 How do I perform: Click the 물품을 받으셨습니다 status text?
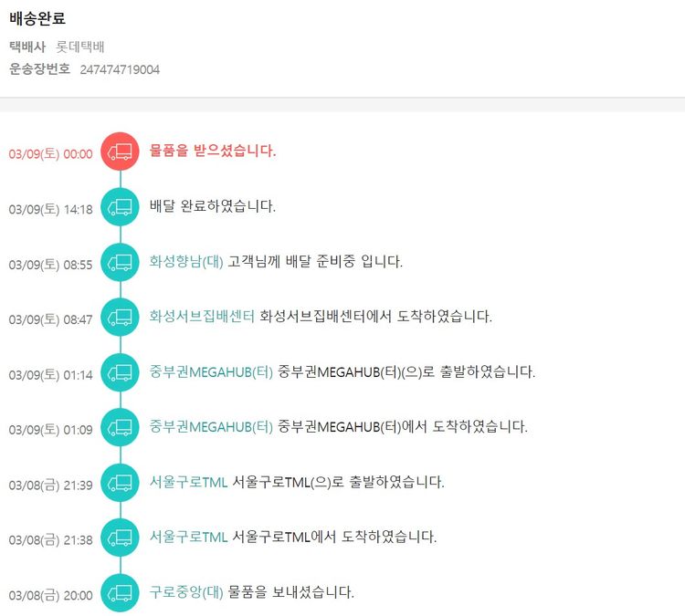(x=213, y=151)
